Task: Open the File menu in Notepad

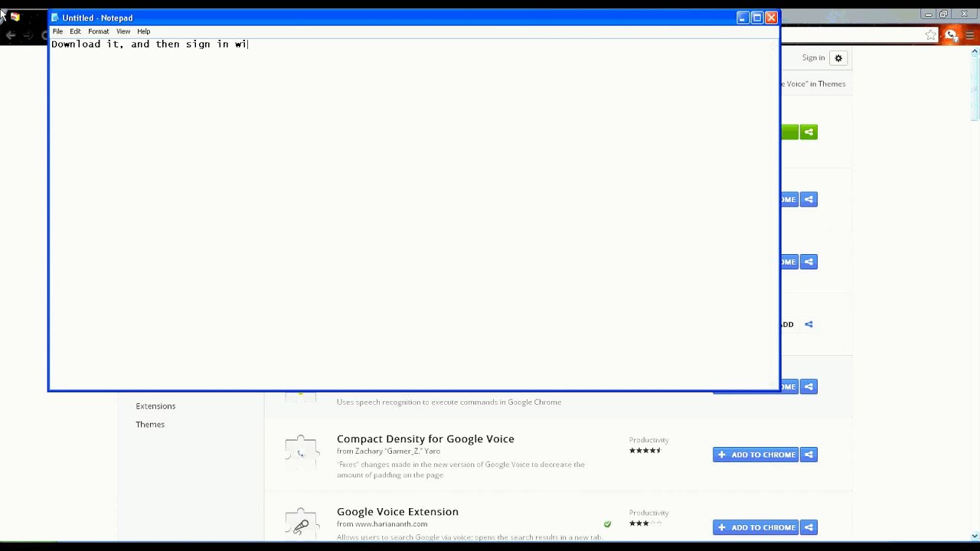Action: (x=57, y=31)
